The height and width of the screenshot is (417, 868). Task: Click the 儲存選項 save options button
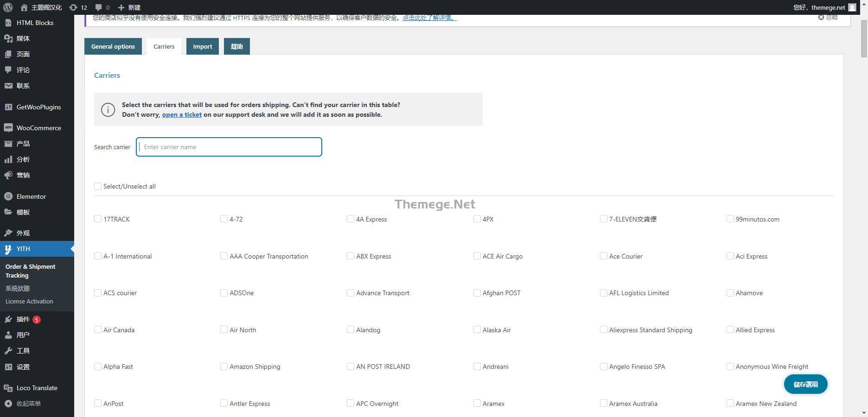806,384
